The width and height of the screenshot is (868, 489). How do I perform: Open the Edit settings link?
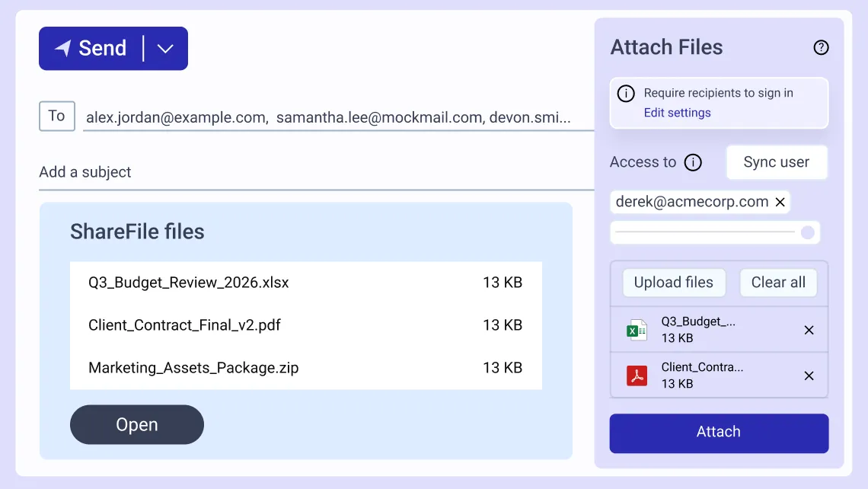coord(677,113)
